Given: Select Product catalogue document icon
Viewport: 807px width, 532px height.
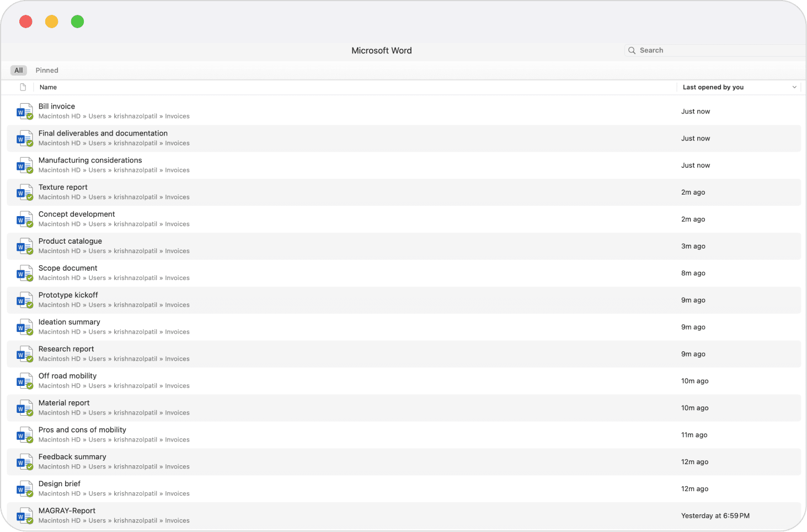Looking at the screenshot, I should click(24, 246).
